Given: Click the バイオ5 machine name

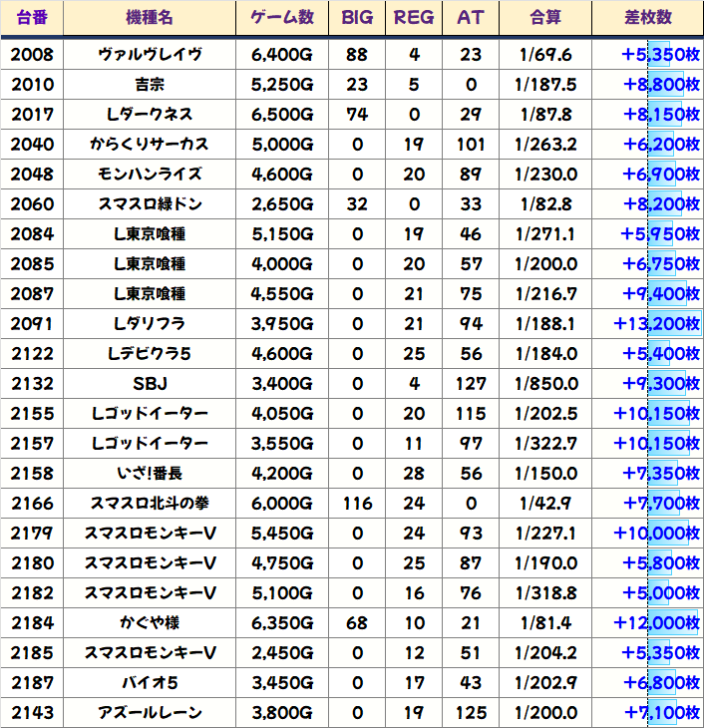Looking at the screenshot, I should coord(150,683).
